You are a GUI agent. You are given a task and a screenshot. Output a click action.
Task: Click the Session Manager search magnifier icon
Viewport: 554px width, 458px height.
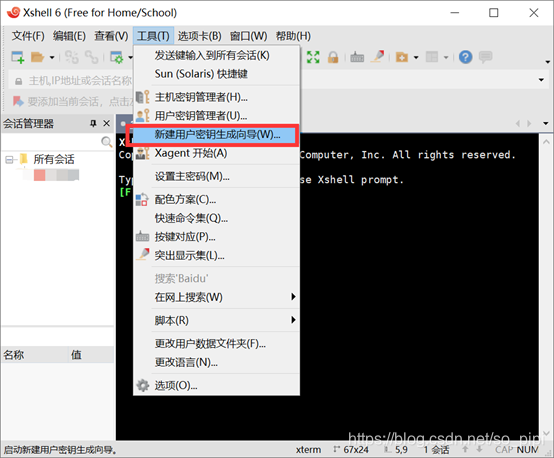106,142
